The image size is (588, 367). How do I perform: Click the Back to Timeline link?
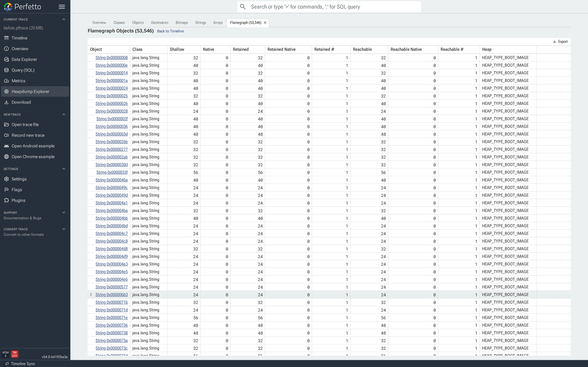(170, 31)
